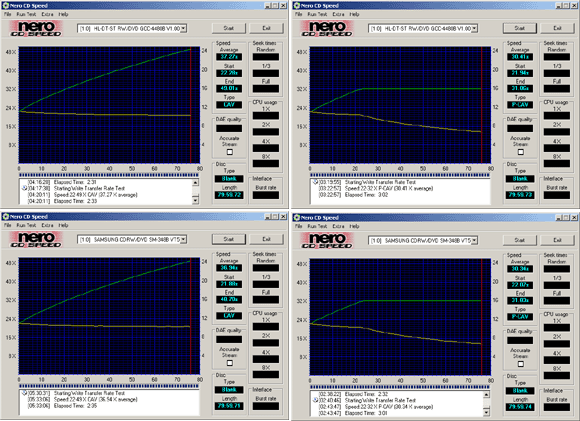Click the test progress bar in the Samsung P-CAV window
Screen dimensions: 580x421
[x=400, y=387]
